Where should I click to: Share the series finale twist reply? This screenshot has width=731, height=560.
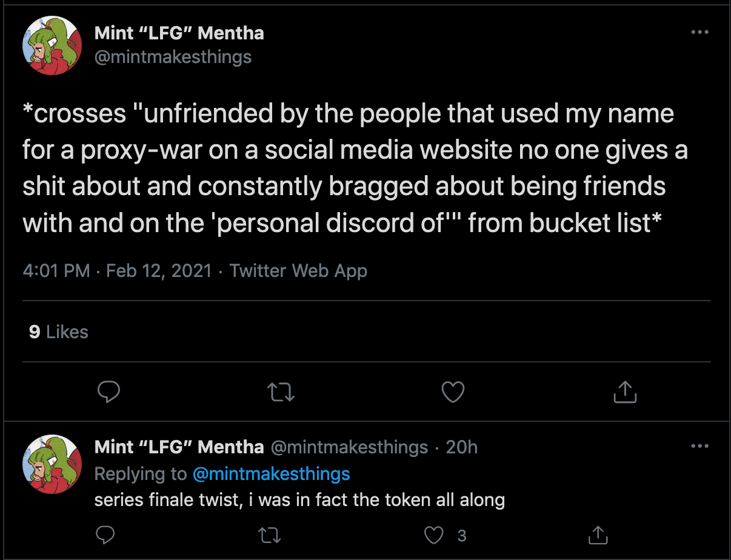(598, 535)
